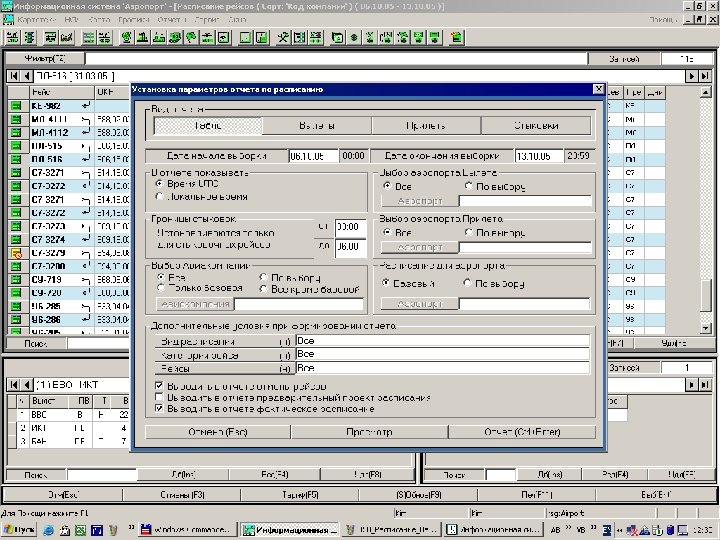Select 'Только базовая' airline radio option
The height and width of the screenshot is (540, 720).
pos(160,289)
